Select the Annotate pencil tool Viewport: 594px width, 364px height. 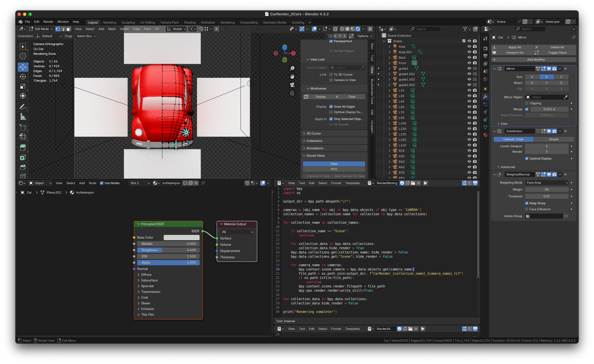[x=23, y=107]
